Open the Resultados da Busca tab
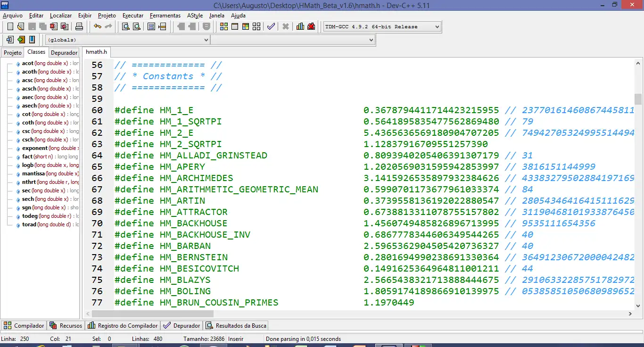 tap(236, 325)
